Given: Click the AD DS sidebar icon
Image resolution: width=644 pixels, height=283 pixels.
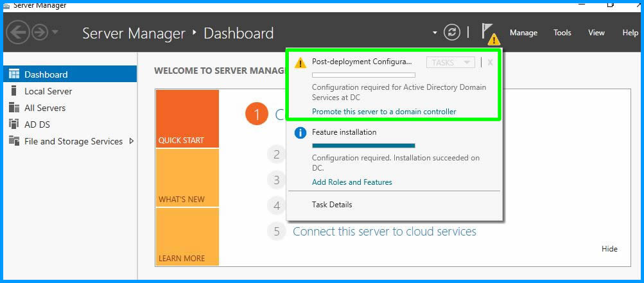Looking at the screenshot, I should click(x=13, y=124).
